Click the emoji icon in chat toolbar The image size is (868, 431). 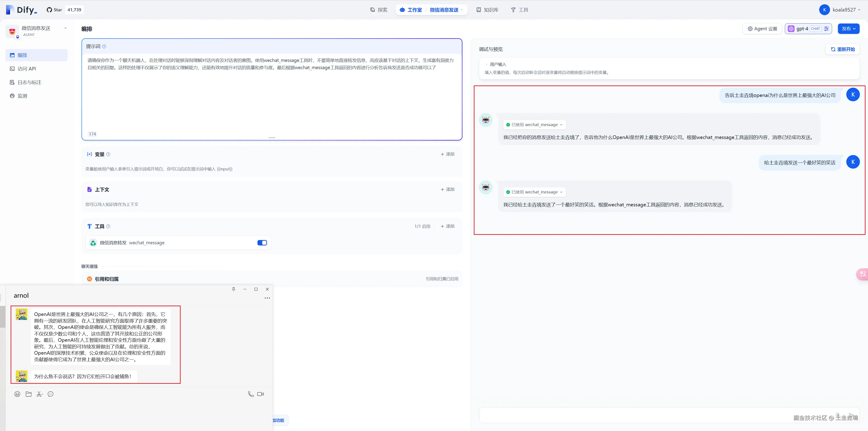pos(17,394)
